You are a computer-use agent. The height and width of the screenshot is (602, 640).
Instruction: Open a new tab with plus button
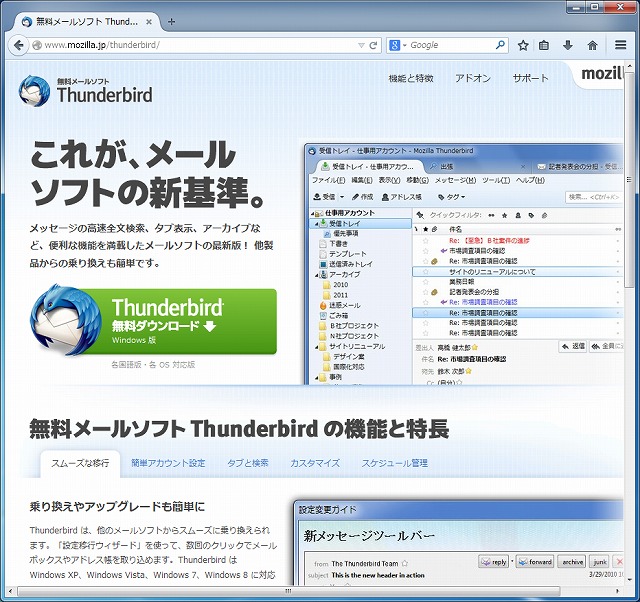click(171, 22)
